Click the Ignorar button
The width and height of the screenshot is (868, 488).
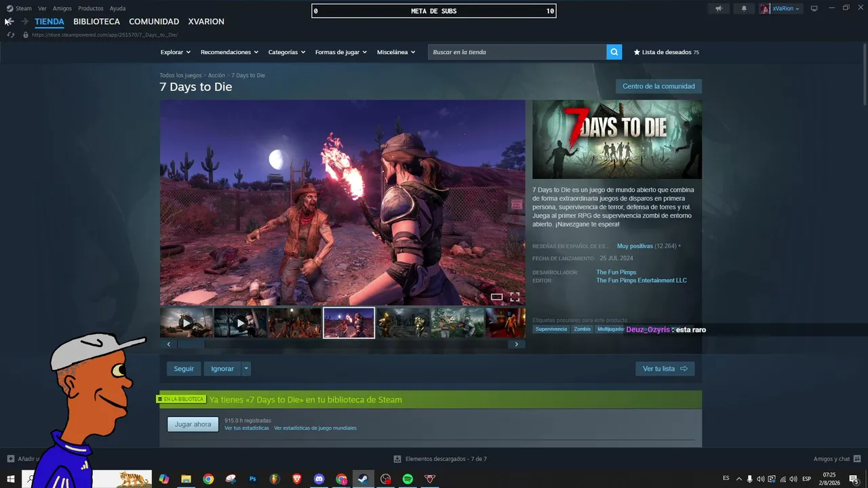[x=222, y=369]
